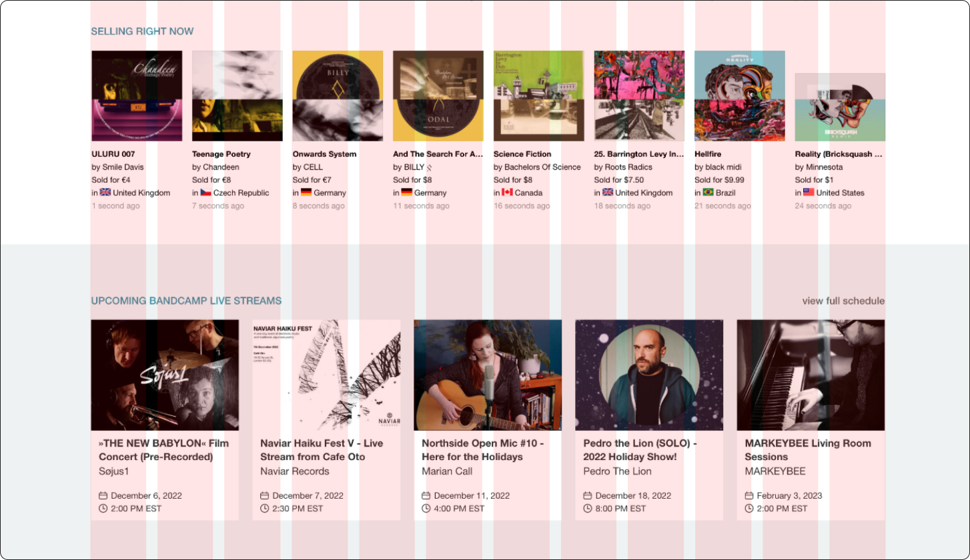Open the Science Fiction album cover
The height and width of the screenshot is (560, 970).
(539, 96)
